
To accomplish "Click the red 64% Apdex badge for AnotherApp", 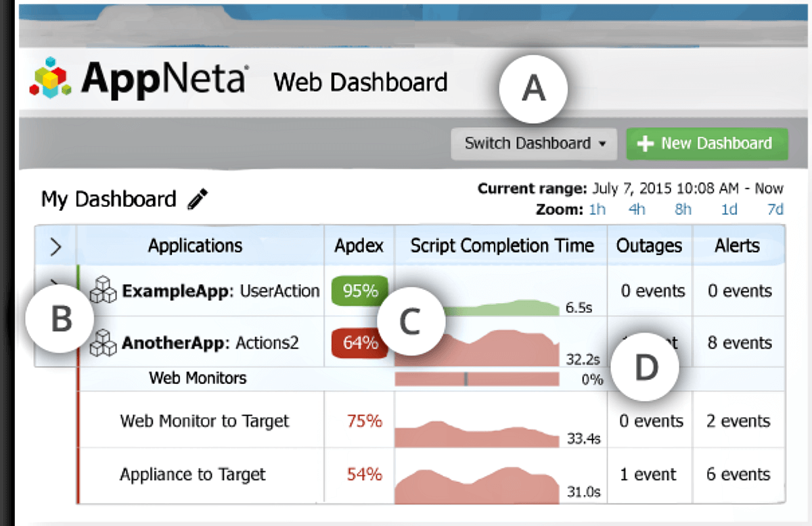I will 358,343.
